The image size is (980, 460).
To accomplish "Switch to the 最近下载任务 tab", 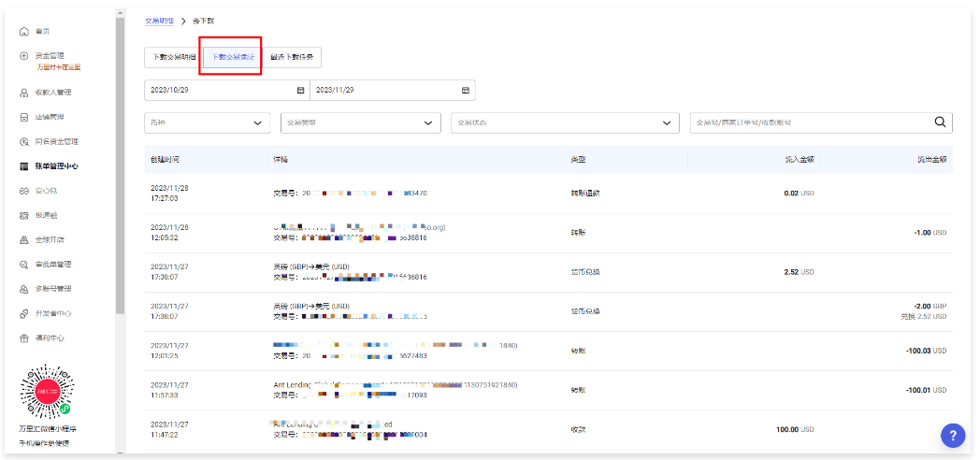I will (292, 57).
